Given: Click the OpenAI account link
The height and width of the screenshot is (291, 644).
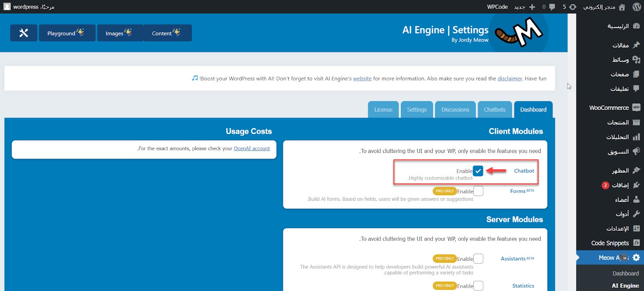Looking at the screenshot, I should coord(252,149).
